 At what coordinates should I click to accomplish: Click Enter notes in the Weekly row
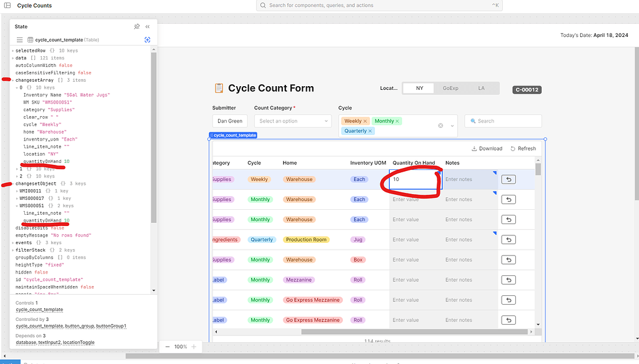(470, 180)
